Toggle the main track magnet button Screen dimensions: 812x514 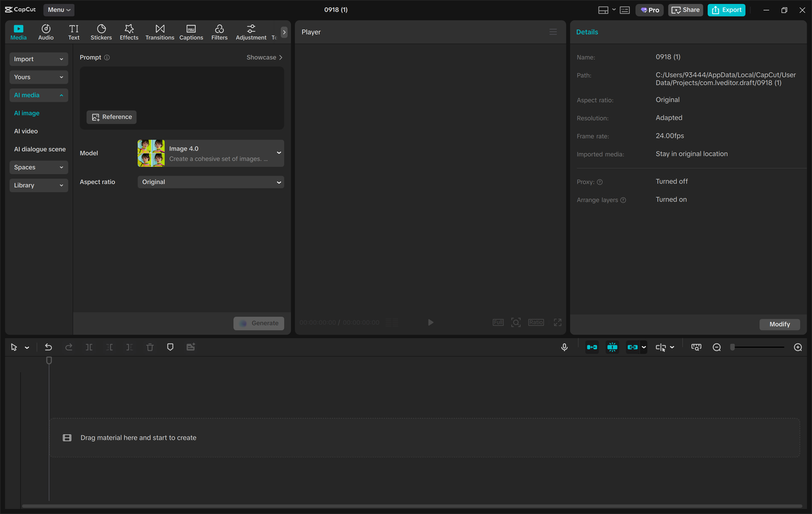coord(592,347)
